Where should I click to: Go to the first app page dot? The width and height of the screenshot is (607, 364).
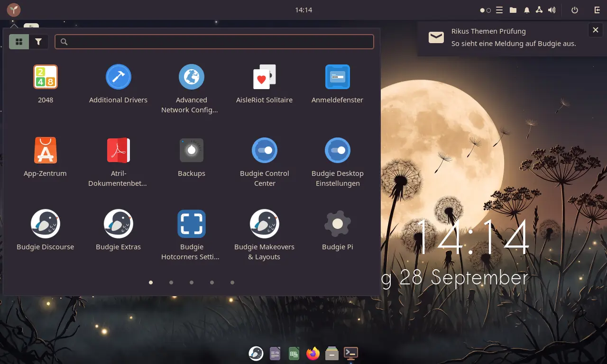point(151,282)
